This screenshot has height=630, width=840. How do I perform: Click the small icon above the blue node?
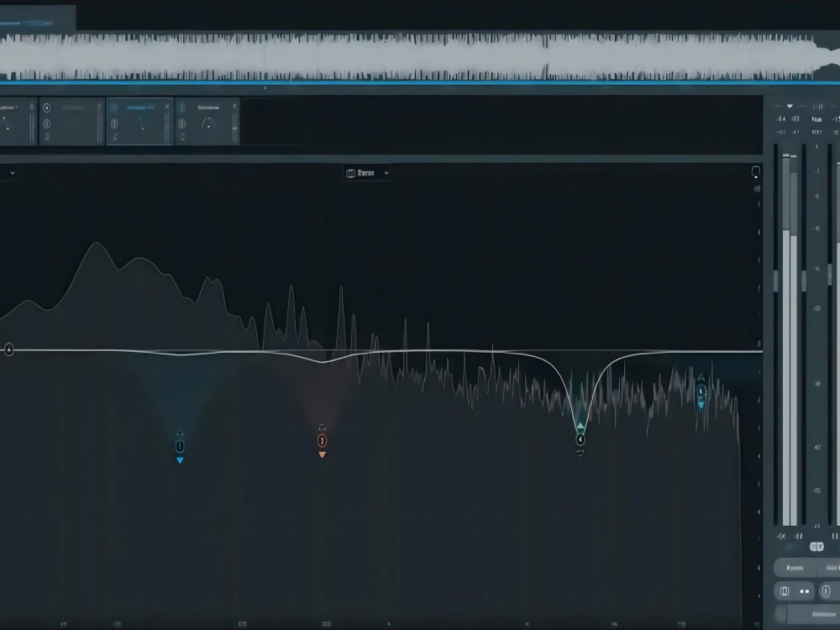[180, 433]
